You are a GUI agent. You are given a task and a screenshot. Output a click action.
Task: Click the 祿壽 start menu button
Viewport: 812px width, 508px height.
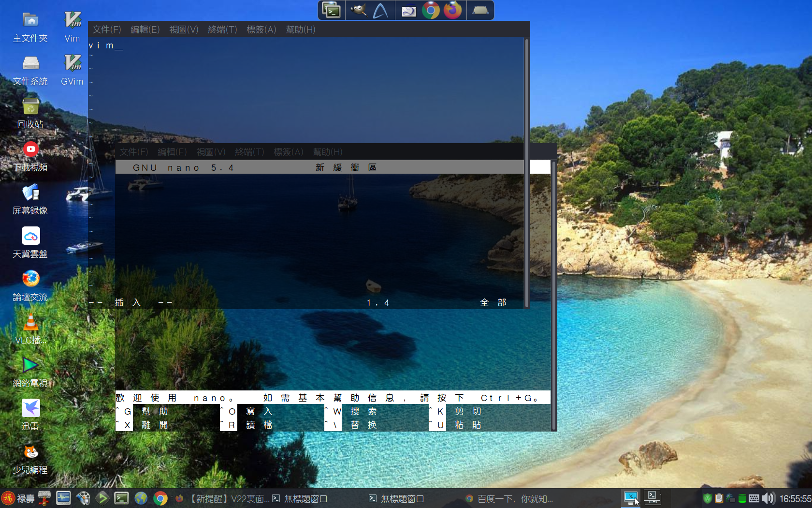click(x=18, y=498)
